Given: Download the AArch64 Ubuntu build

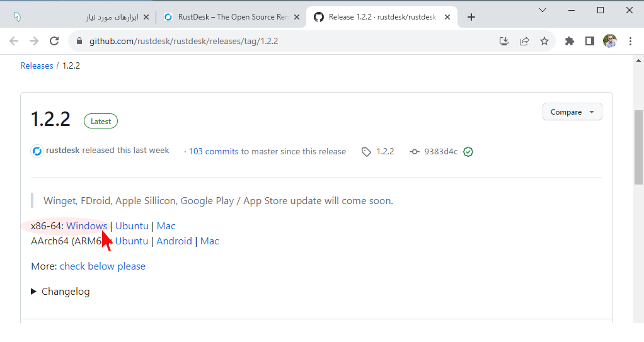Looking at the screenshot, I should click(132, 241).
